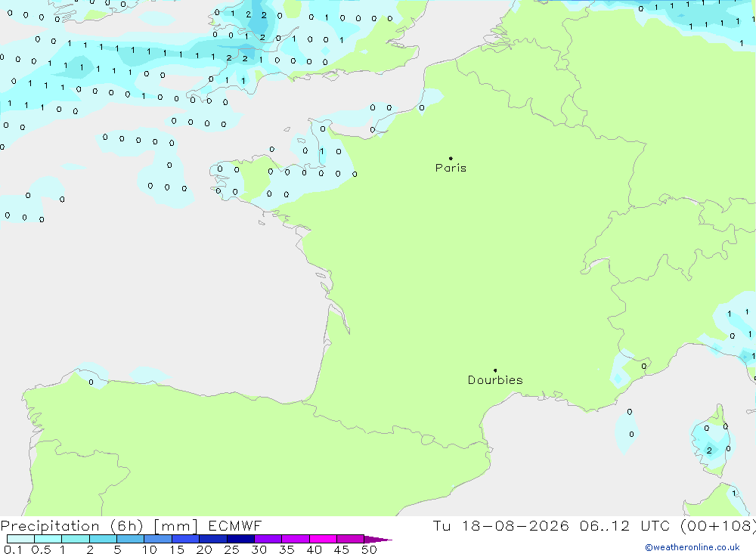756x554 pixels.
Task: Pick the 2–5 mm legend swatch
Action: 103,539
